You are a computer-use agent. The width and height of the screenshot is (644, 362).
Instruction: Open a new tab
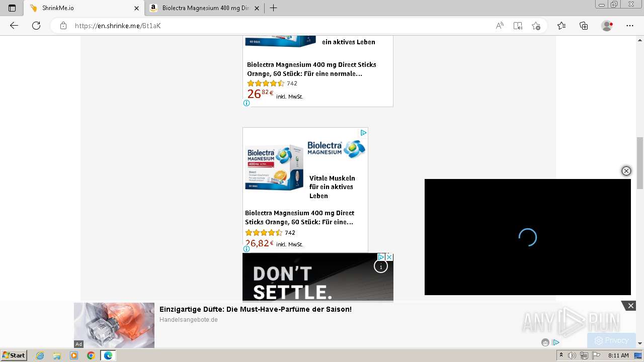click(273, 8)
